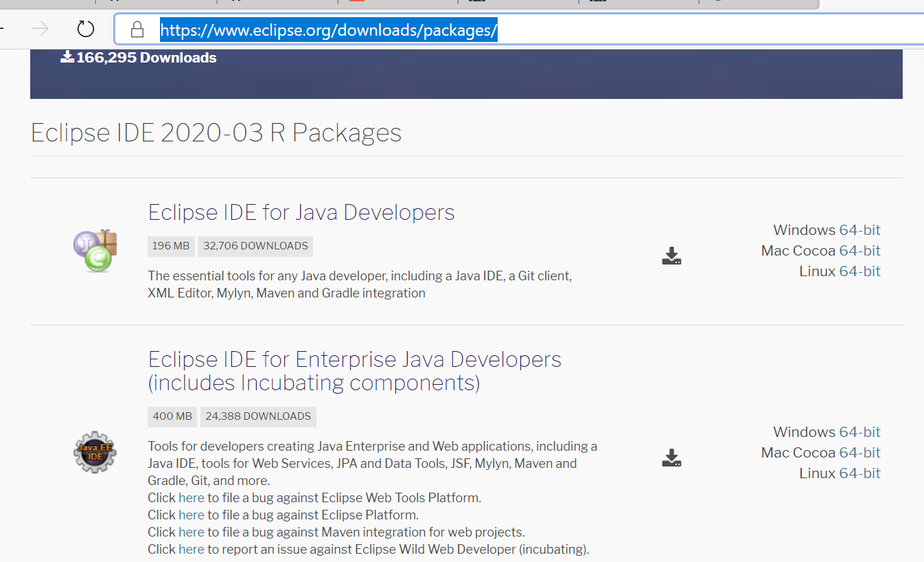Screen dimensions: 924x562
Task: Open the Linux 64-bit download for Enterprise Java Developers
Action: pos(859,473)
